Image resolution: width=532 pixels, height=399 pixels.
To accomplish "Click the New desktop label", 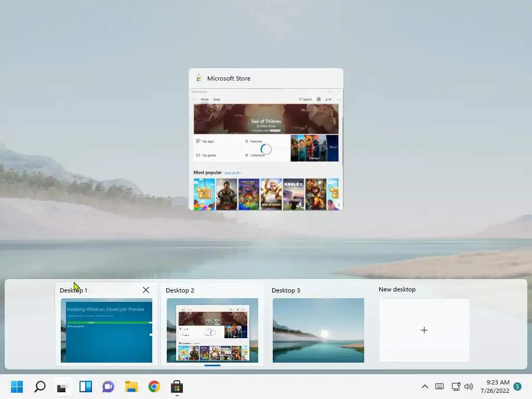I will point(397,289).
